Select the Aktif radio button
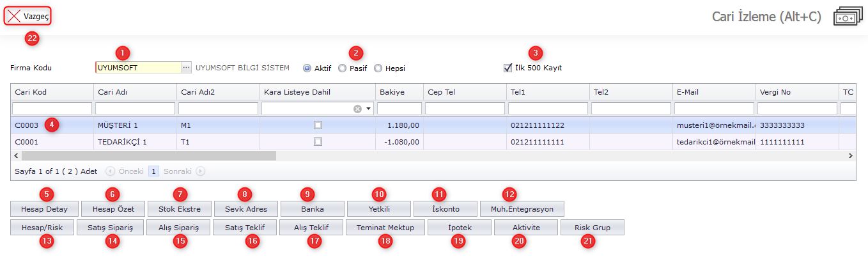Screen dimensions: 868x266 click(307, 68)
